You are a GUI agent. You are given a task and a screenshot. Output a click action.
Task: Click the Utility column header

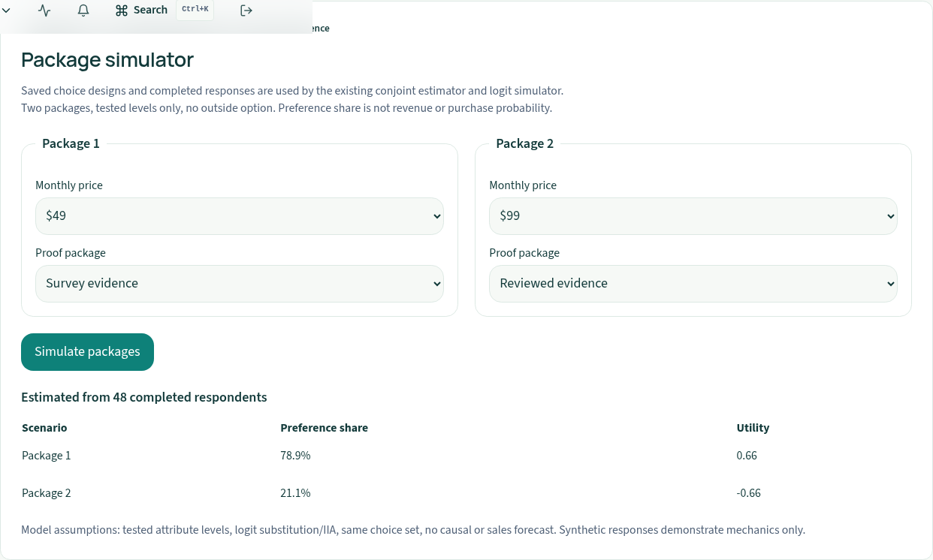[x=753, y=428]
